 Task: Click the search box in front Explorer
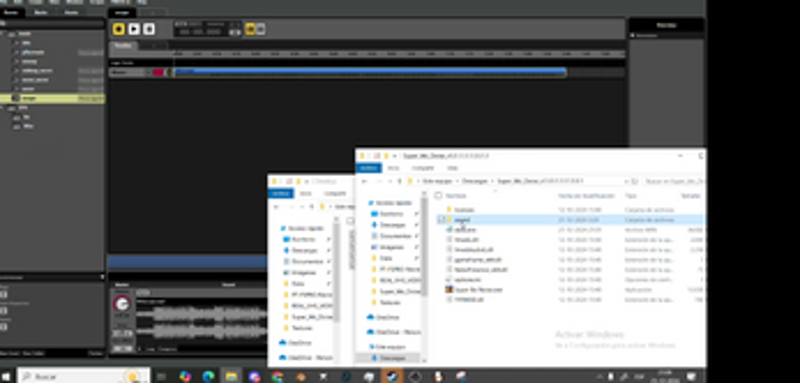(x=673, y=181)
